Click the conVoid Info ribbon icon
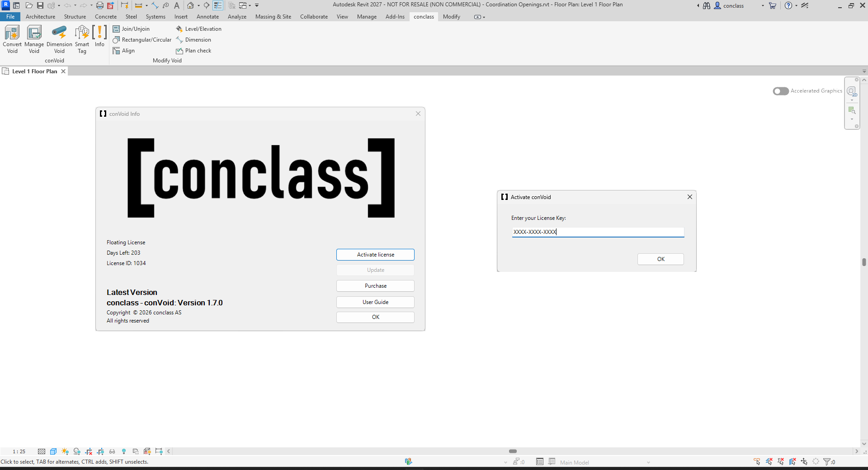 click(99, 36)
